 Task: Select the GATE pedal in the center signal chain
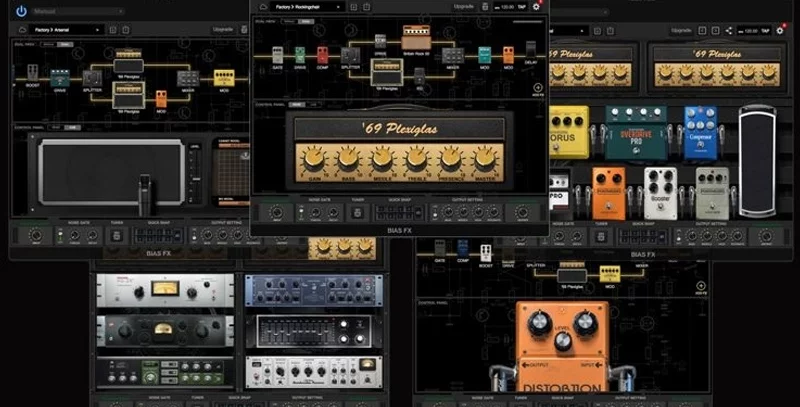pyautogui.click(x=277, y=55)
